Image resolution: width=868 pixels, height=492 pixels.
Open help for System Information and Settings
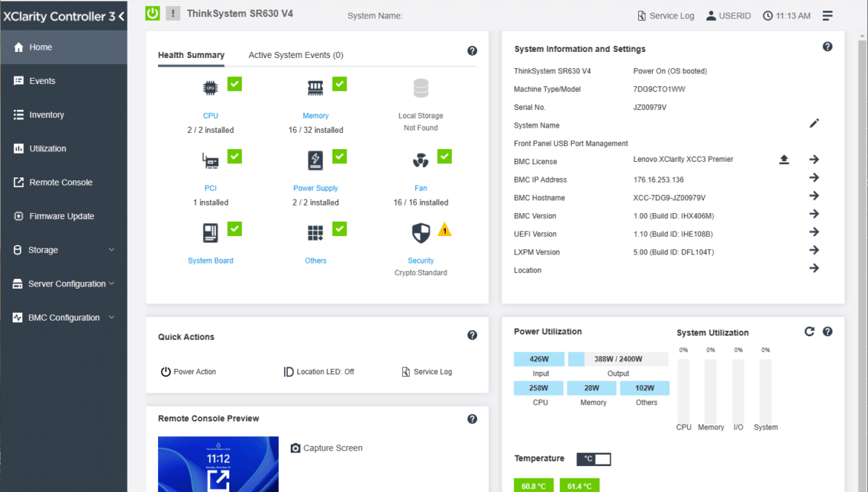[828, 47]
